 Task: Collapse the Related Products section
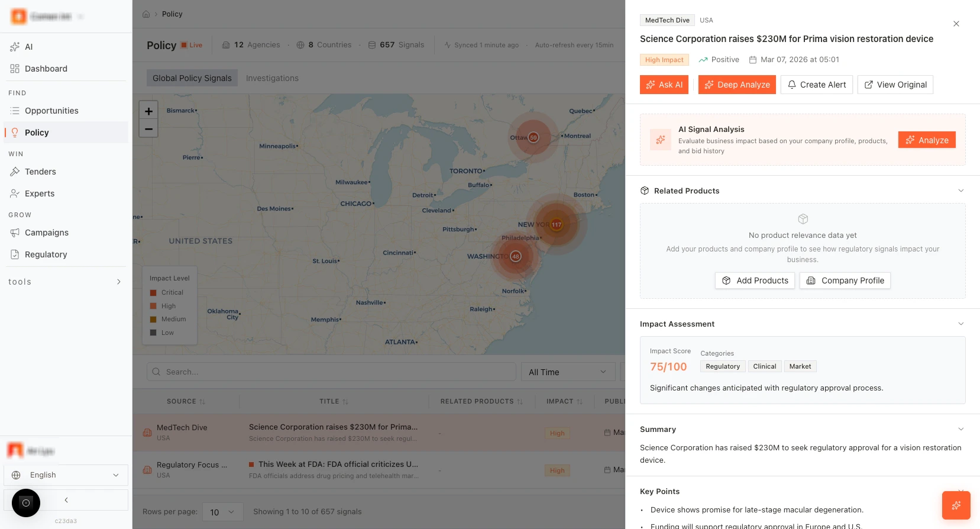click(960, 191)
